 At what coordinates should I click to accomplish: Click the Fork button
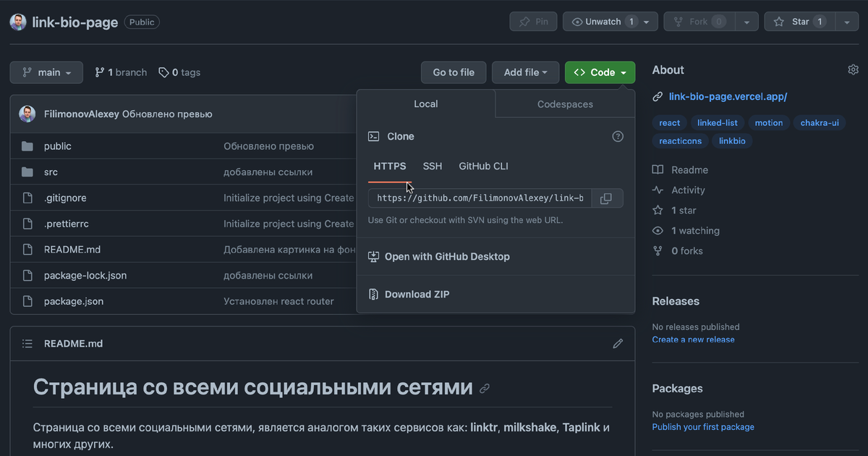click(700, 22)
